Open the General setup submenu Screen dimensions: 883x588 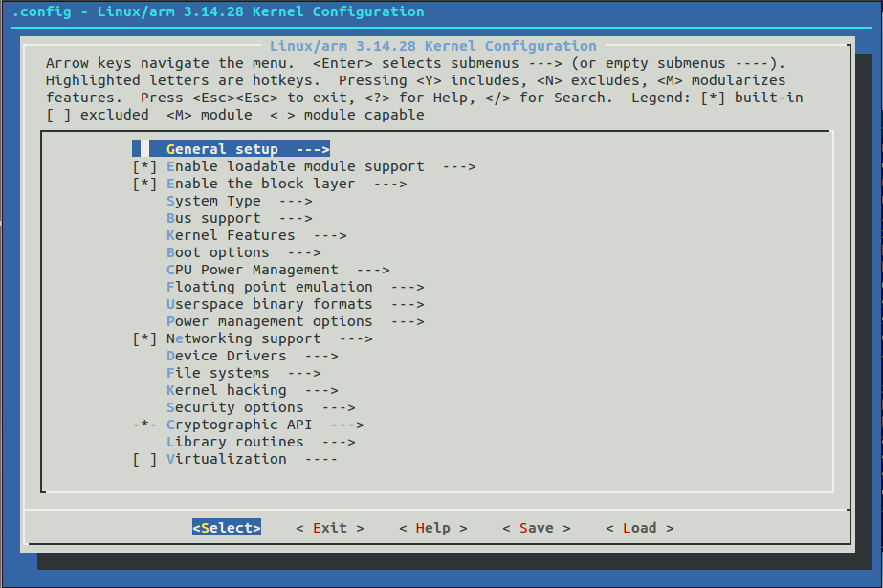(x=230, y=148)
